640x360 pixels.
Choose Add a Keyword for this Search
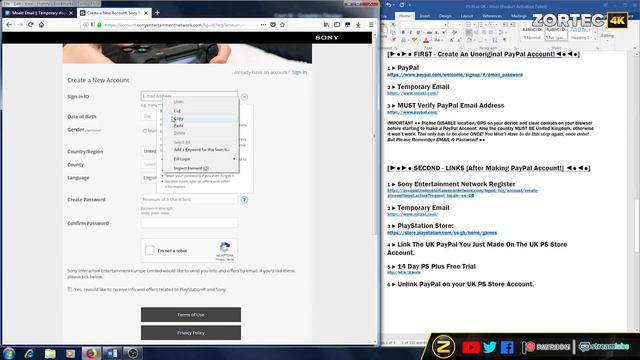pyautogui.click(x=200, y=149)
